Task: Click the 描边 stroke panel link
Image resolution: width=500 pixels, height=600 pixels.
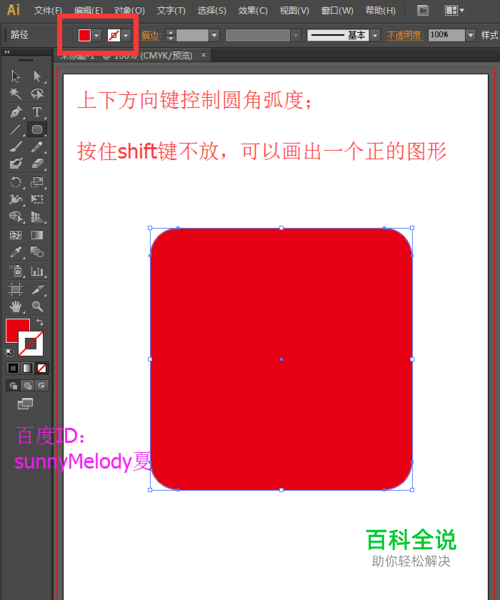Action: [x=151, y=36]
